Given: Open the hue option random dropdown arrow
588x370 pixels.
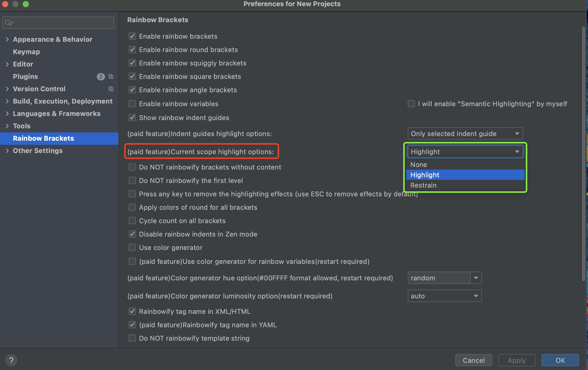Looking at the screenshot, I should (476, 278).
